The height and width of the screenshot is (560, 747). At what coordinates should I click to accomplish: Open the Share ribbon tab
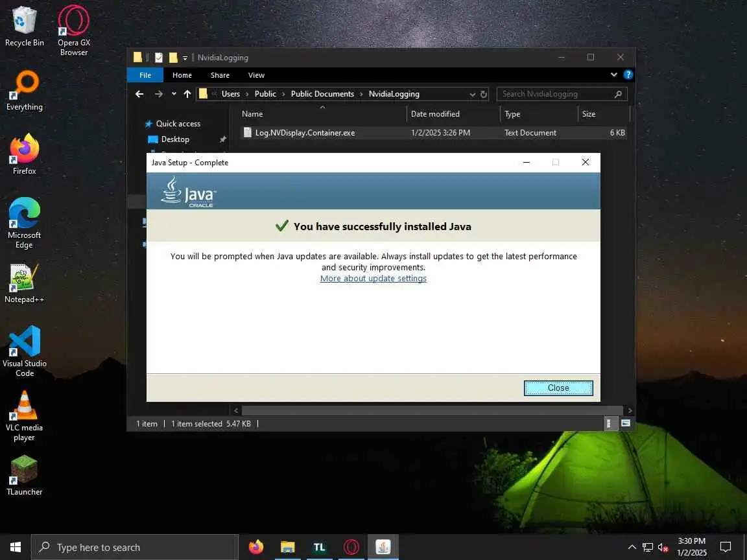tap(220, 75)
